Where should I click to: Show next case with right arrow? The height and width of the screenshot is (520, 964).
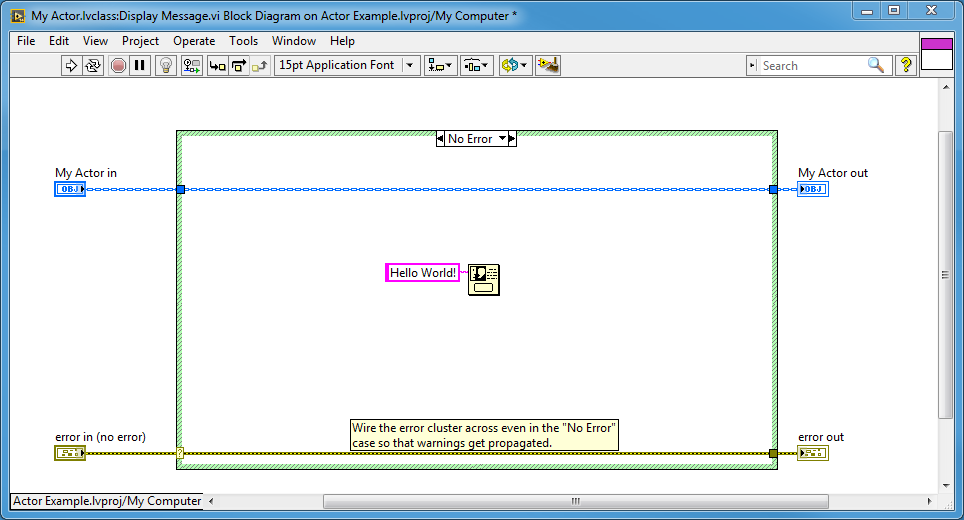[x=512, y=139]
